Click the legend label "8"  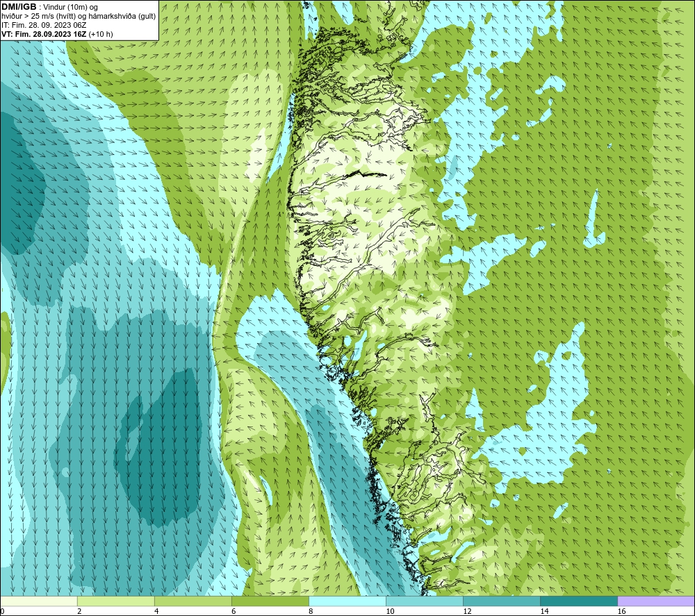[311, 611]
